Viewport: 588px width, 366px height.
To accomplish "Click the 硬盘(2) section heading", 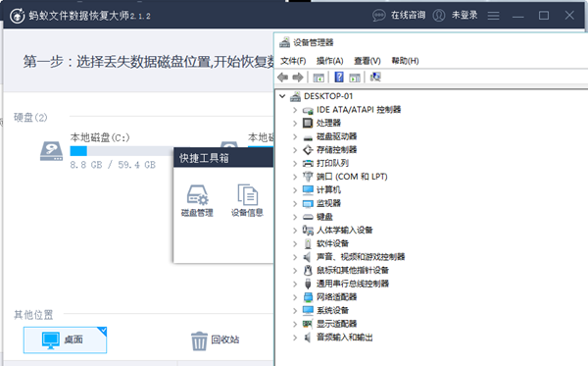I will click(x=30, y=118).
